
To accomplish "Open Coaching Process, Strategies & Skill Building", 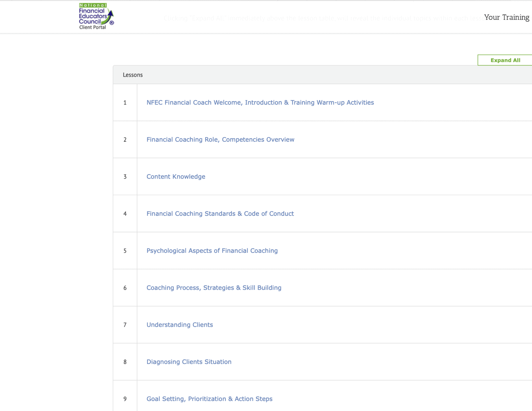I will 214,288.
